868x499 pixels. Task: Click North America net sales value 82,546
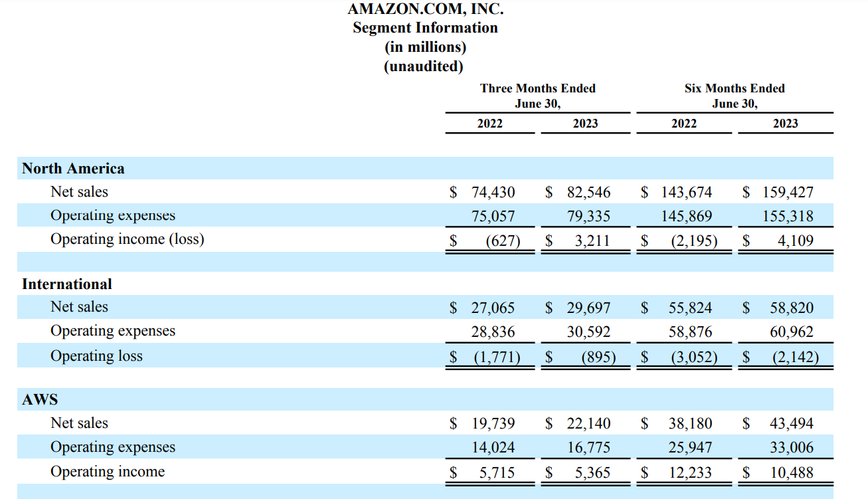coord(588,193)
